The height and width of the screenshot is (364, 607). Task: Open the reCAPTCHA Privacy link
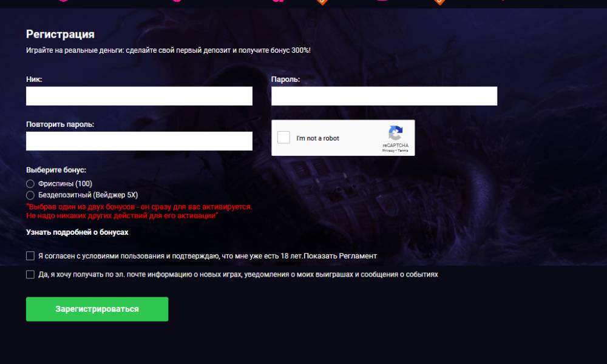(388, 150)
